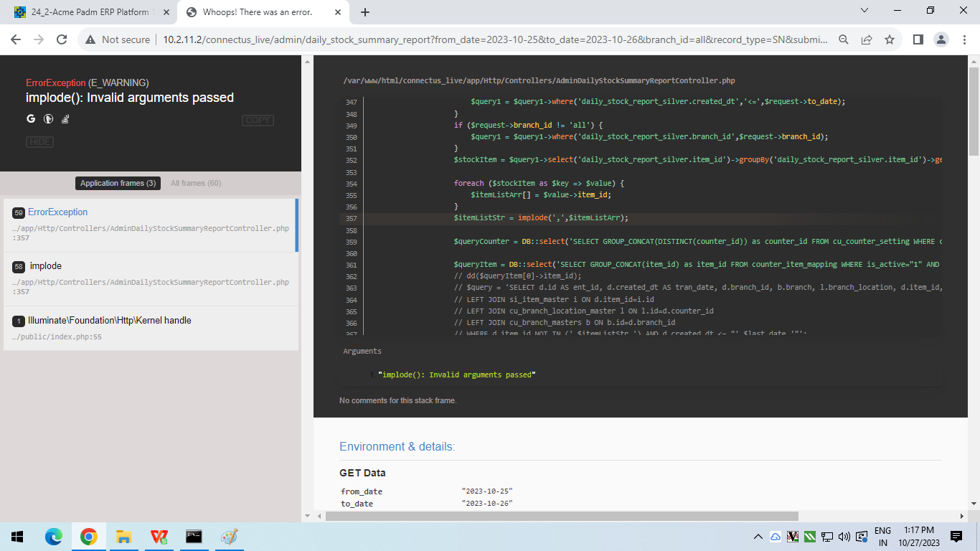Screen dimensions: 980x551
Task: Switch to the Acme Padm ERP Platform tab
Action: point(90,12)
